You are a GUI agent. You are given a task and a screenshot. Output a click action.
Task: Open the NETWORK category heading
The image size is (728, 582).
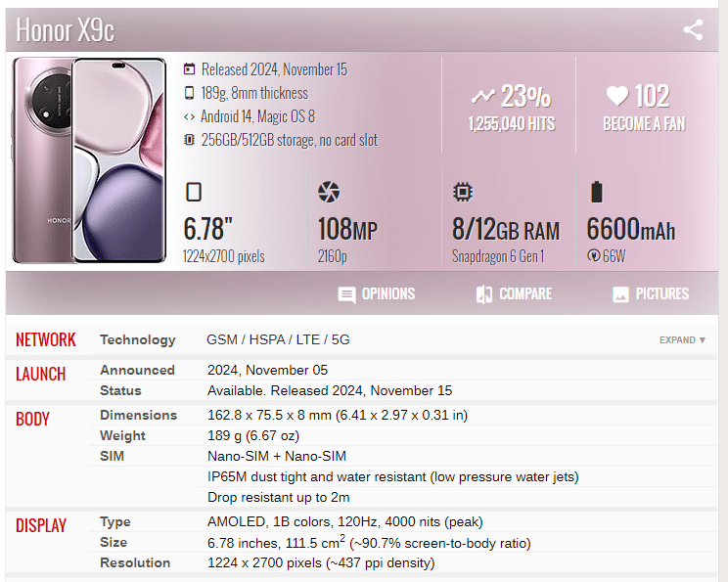click(45, 340)
